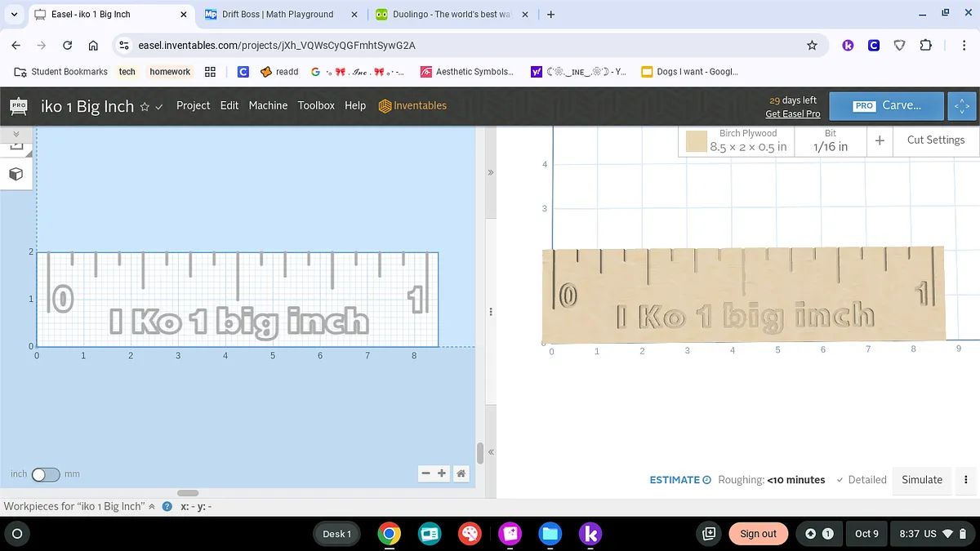Open the 3D shapes library icon
This screenshot has height=551, width=980.
click(16, 174)
